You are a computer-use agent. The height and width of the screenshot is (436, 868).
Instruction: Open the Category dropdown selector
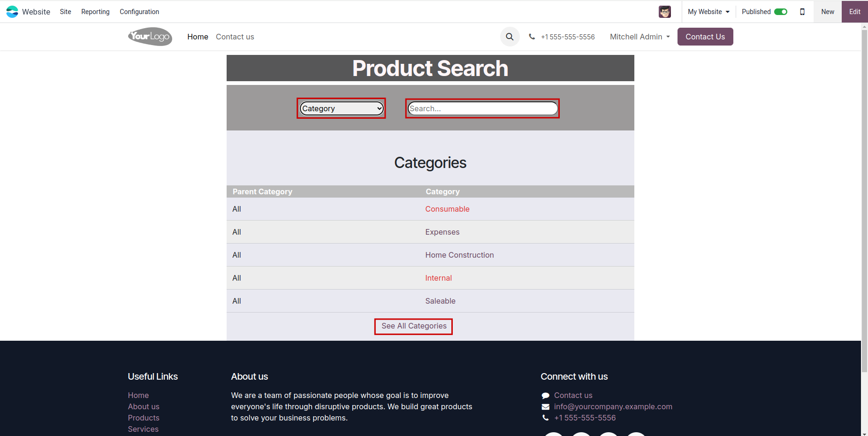point(341,108)
